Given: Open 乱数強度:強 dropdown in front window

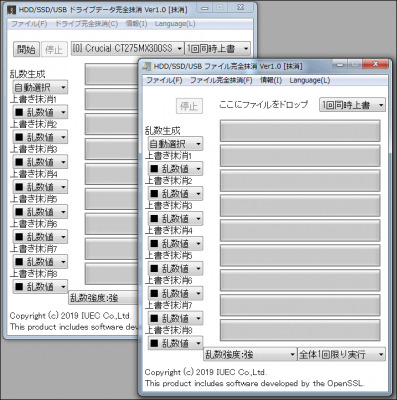Looking at the screenshot, I should [x=250, y=354].
